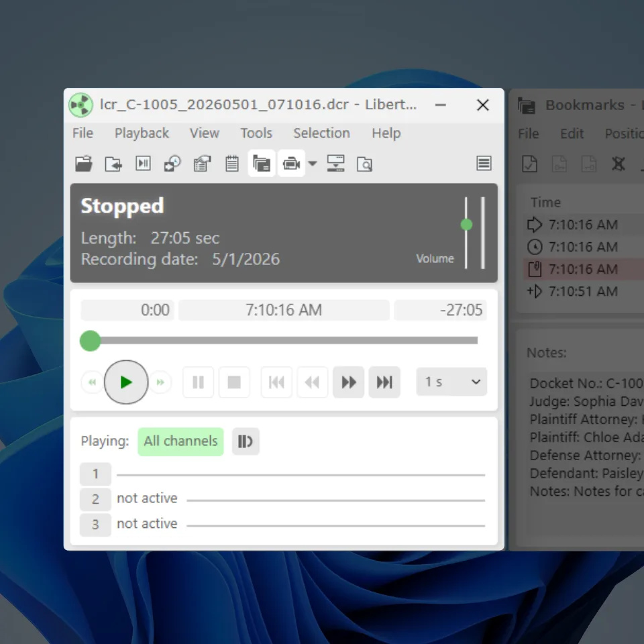
Task: Open the Help menu
Action: click(386, 133)
